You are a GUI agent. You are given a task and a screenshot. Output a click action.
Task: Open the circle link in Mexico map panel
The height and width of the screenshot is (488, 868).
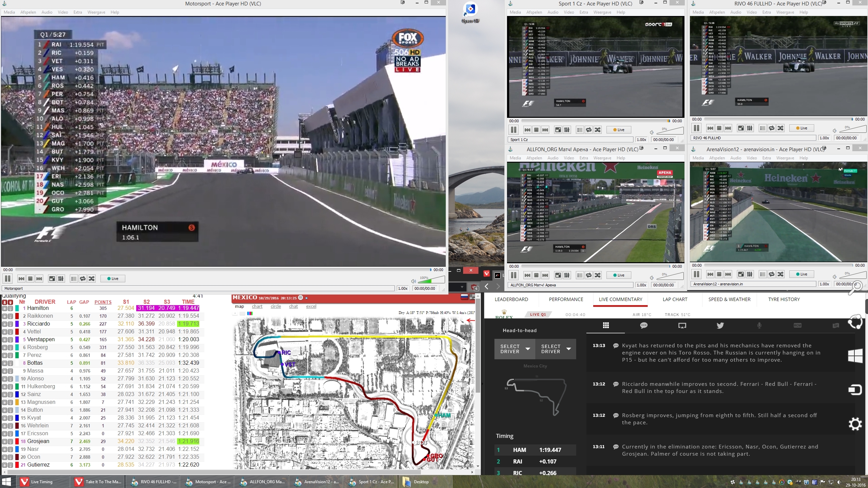tap(276, 306)
